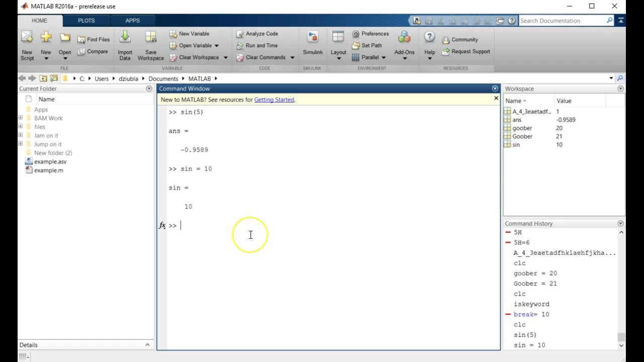The height and width of the screenshot is (362, 644).
Task: Open Workspace panel actions menu
Action: point(620,88)
